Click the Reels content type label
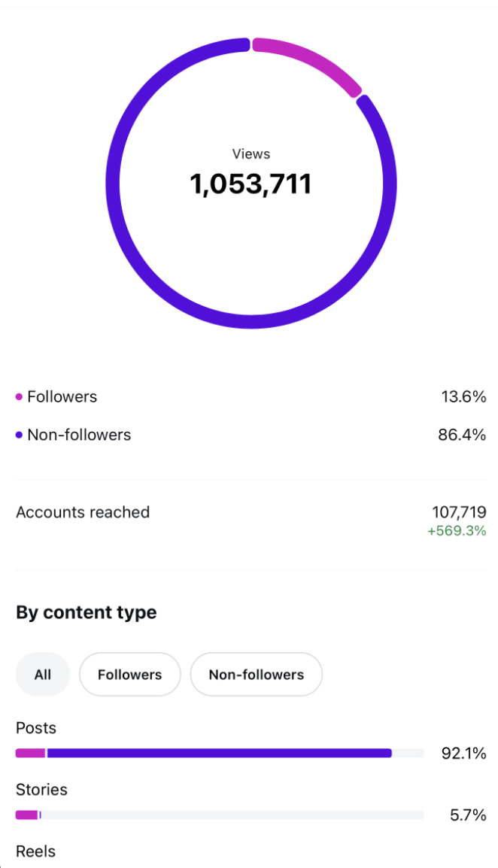 point(35,851)
